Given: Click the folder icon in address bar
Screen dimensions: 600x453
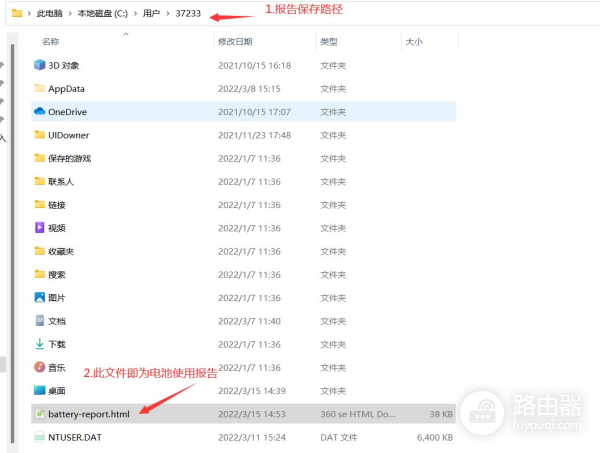Looking at the screenshot, I should 17,13.
